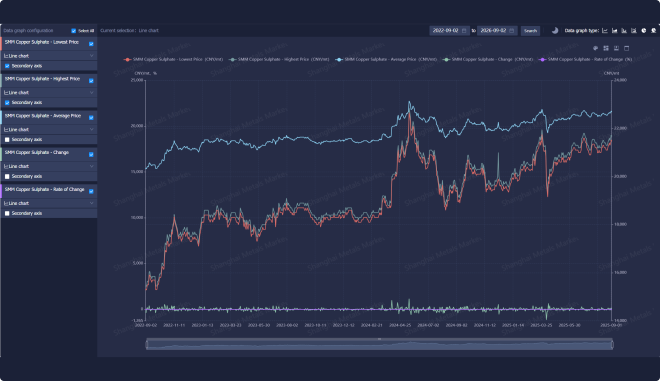Open Line chart dropdown under Change
The height and width of the screenshot is (381, 660).
[x=49, y=166]
